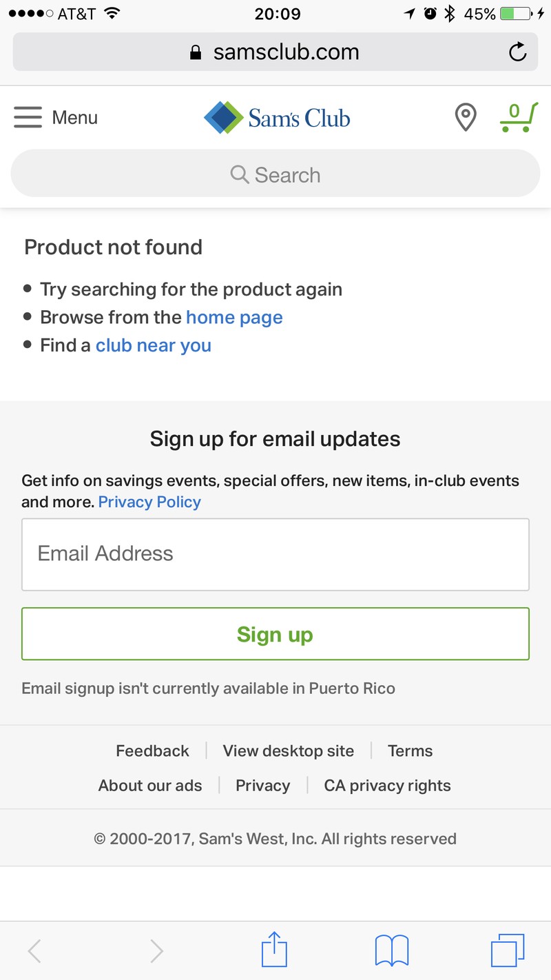
Task: Tap the samsclub.com address bar
Action: click(x=275, y=52)
